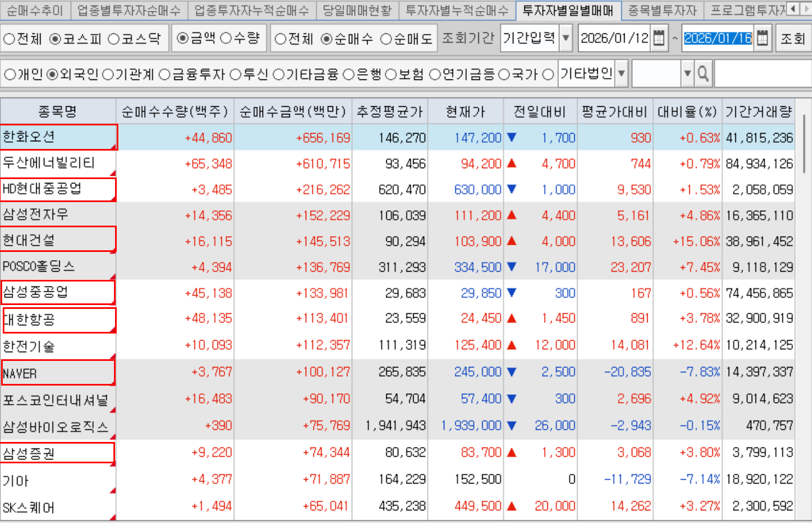The image size is (812, 523).
Task: Expand the empty dropdown beside search icon
Action: tap(688, 74)
